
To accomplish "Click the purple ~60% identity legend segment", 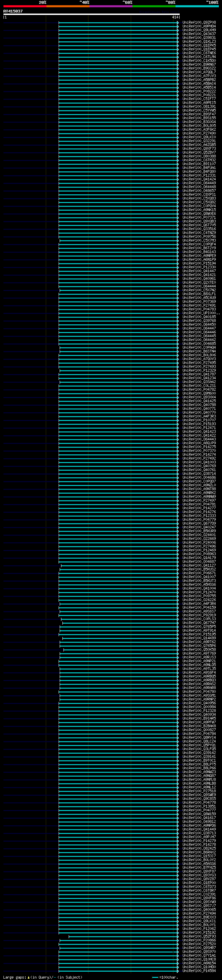I will pyautogui.click(x=111, y=6).
